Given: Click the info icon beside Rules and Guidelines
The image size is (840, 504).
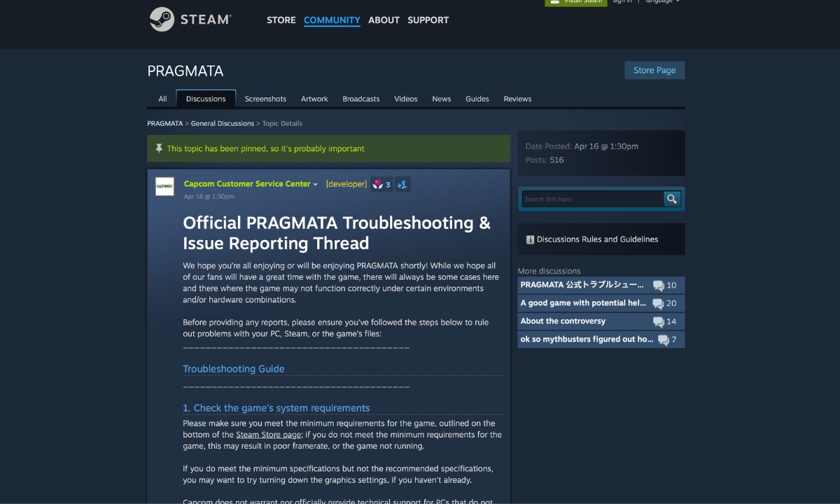Looking at the screenshot, I should (530, 239).
